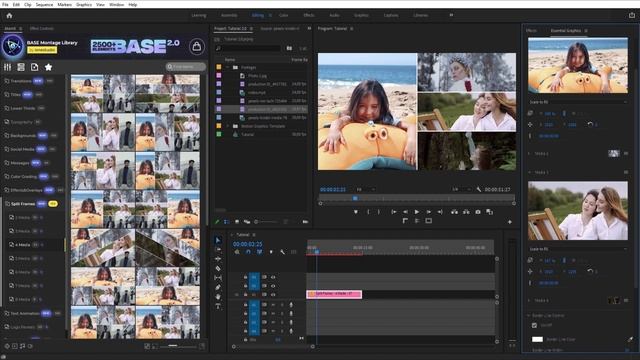Screen dimensions: 640x360
Task: Select the Track Select Forward tool
Action: click(x=218, y=249)
